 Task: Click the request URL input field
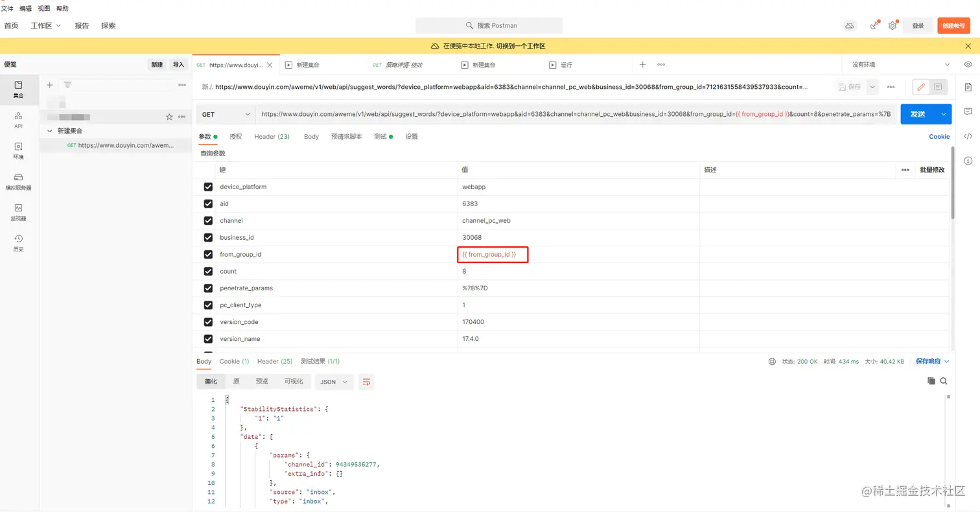[576, 114]
